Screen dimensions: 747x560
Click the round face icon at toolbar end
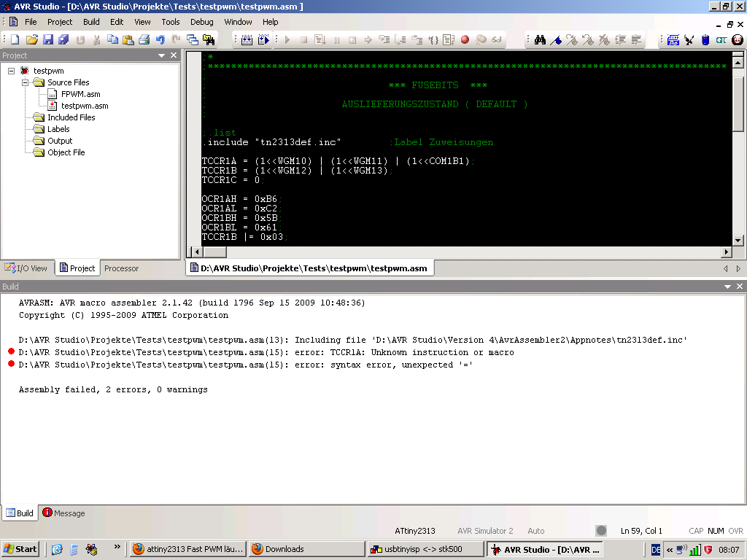coord(738,40)
